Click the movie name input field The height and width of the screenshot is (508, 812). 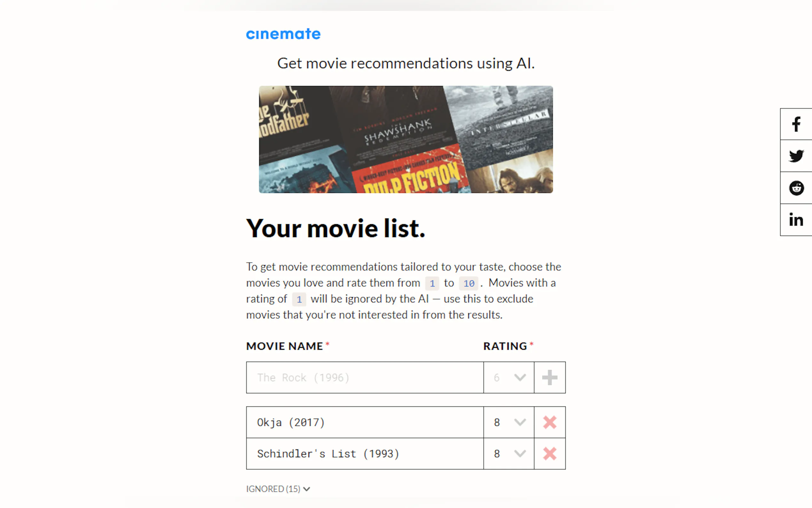364,377
